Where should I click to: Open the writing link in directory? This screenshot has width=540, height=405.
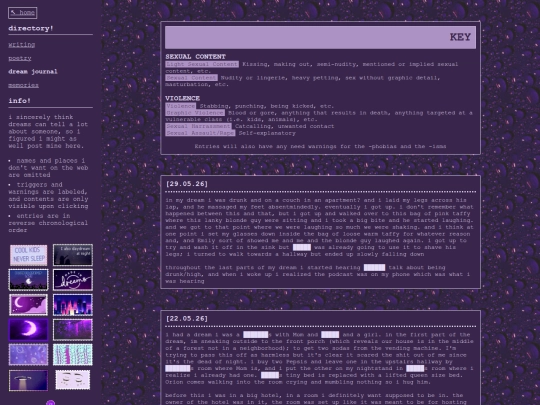pos(21,44)
